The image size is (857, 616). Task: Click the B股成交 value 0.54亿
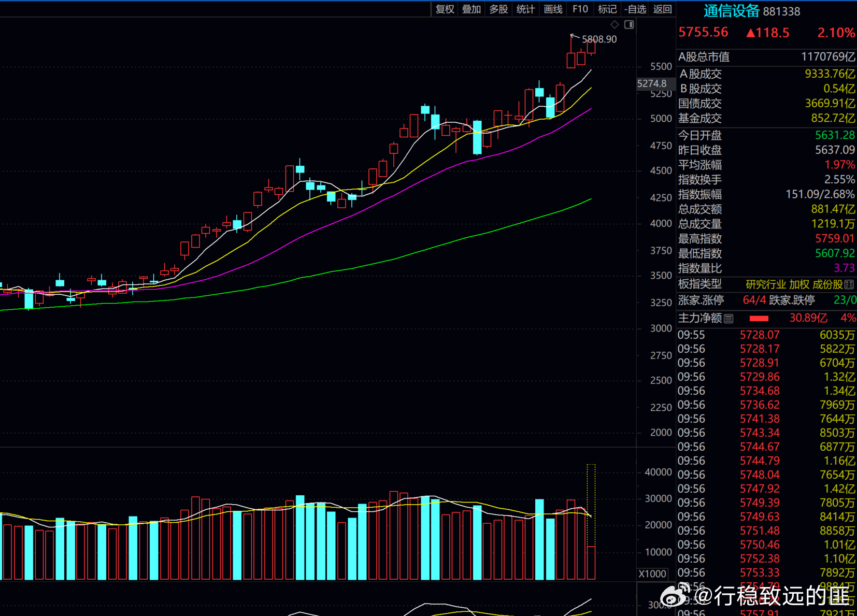(x=839, y=89)
